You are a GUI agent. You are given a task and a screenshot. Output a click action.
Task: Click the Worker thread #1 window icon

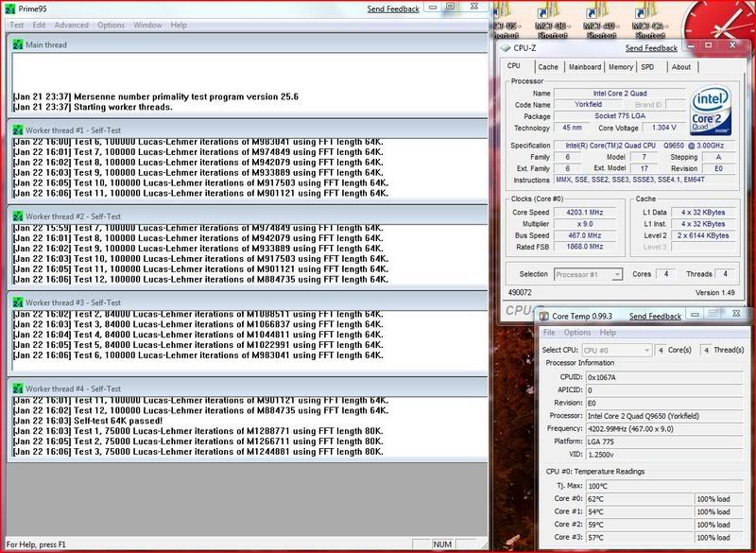click(18, 130)
